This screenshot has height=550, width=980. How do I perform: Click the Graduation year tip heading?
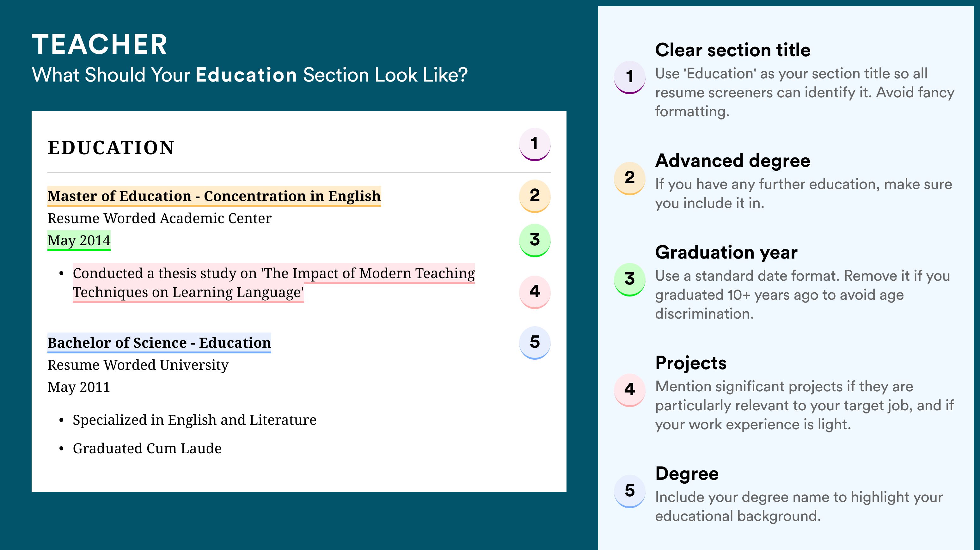(x=726, y=253)
